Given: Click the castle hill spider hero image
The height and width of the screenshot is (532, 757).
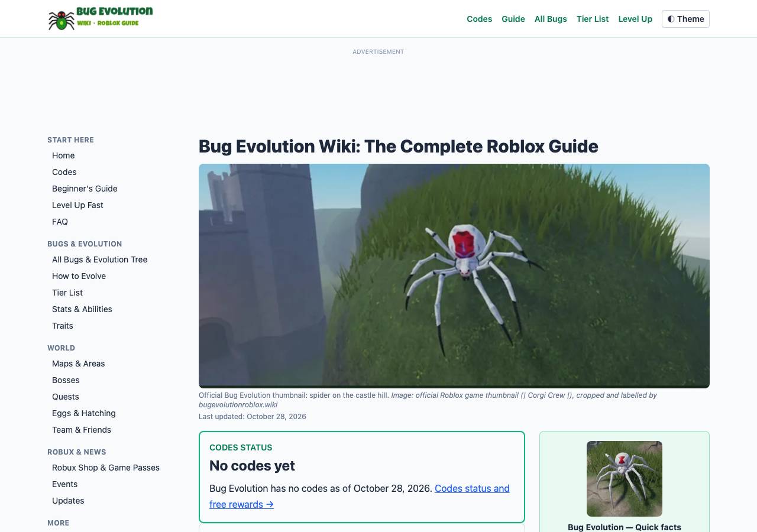Looking at the screenshot, I should pos(454,276).
